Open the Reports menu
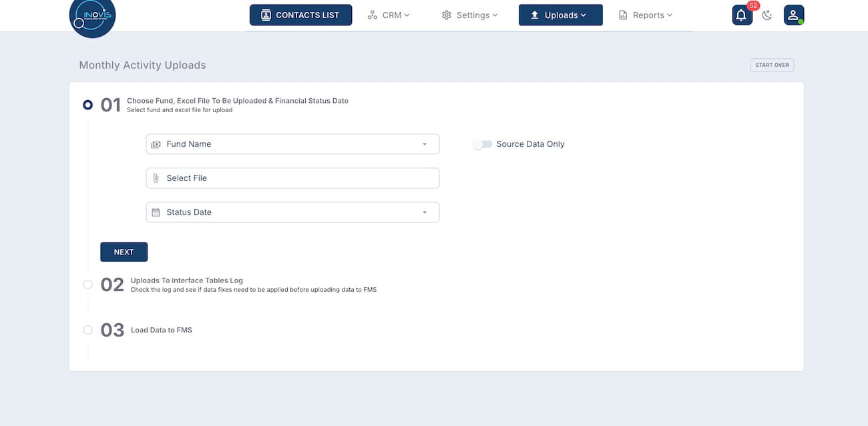868x426 pixels. point(645,15)
